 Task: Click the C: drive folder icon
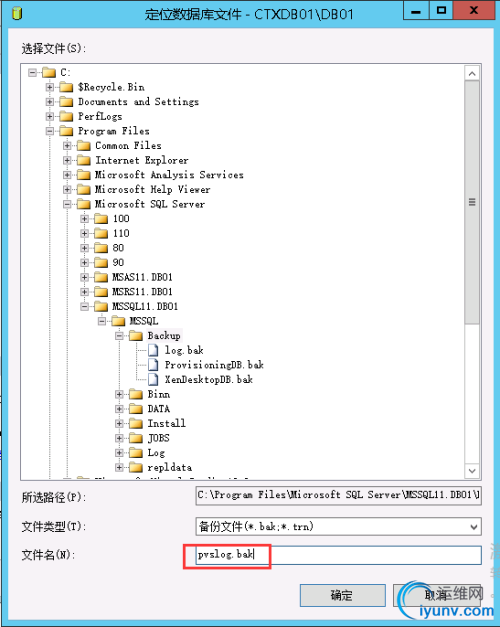point(49,73)
